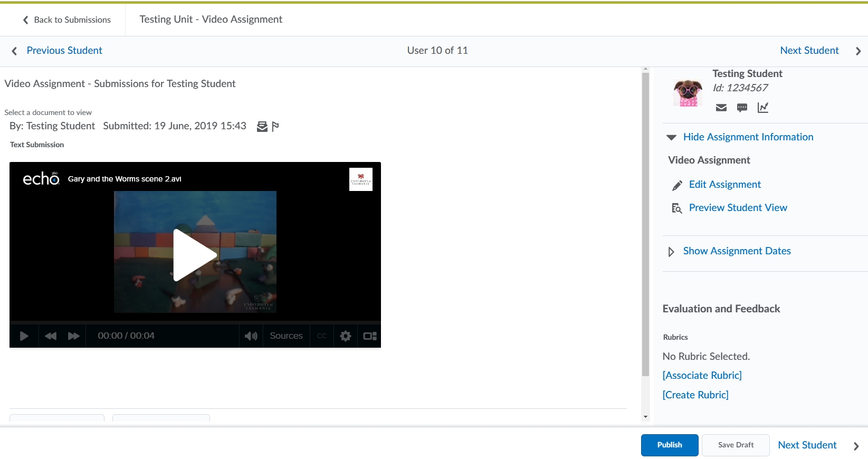868x459 pixels.
Task: Publish the evaluation
Action: tap(670, 445)
